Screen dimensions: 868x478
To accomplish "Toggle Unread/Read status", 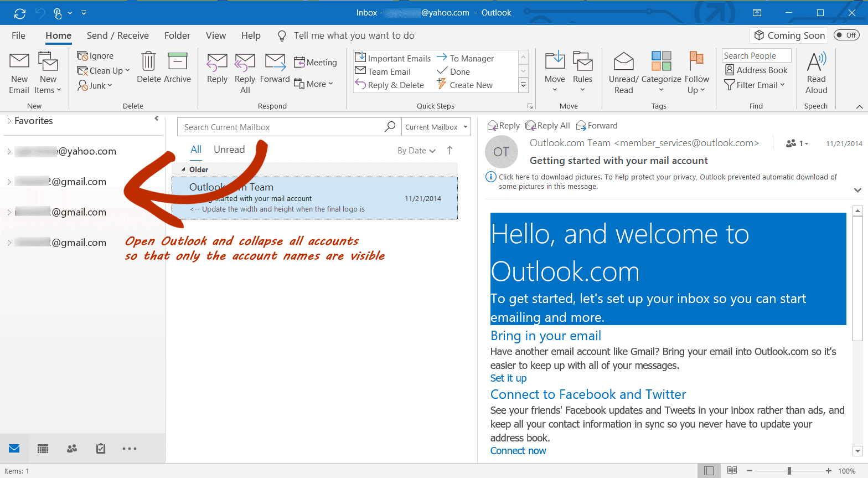I will click(623, 73).
